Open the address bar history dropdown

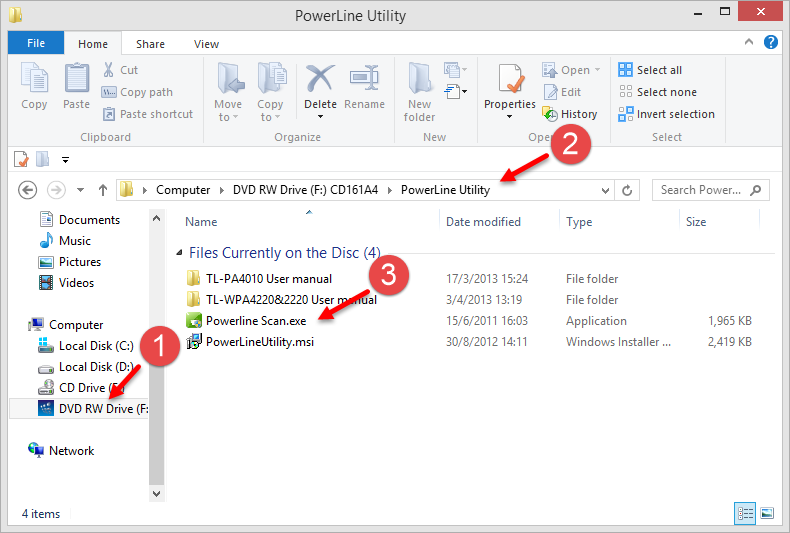click(x=605, y=190)
